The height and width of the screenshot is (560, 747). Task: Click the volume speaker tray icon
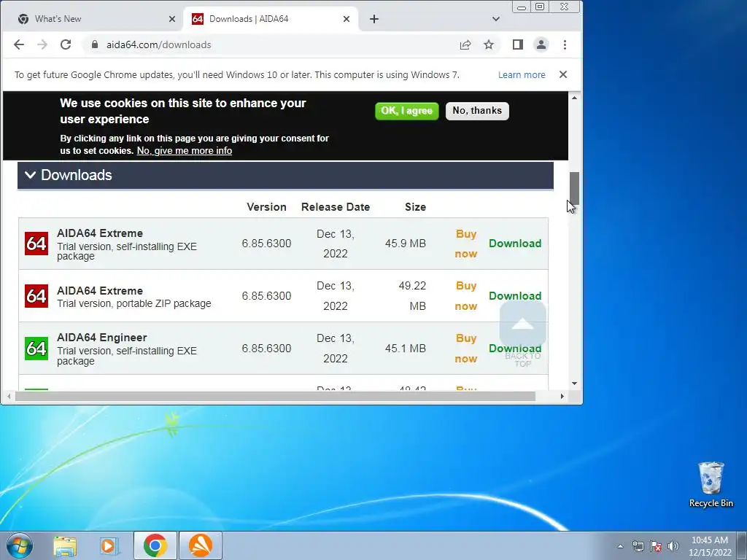tap(673, 546)
